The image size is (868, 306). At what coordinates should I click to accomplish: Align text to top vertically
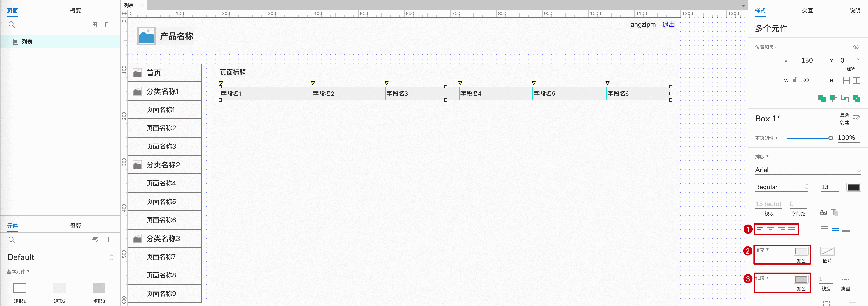[x=825, y=228]
